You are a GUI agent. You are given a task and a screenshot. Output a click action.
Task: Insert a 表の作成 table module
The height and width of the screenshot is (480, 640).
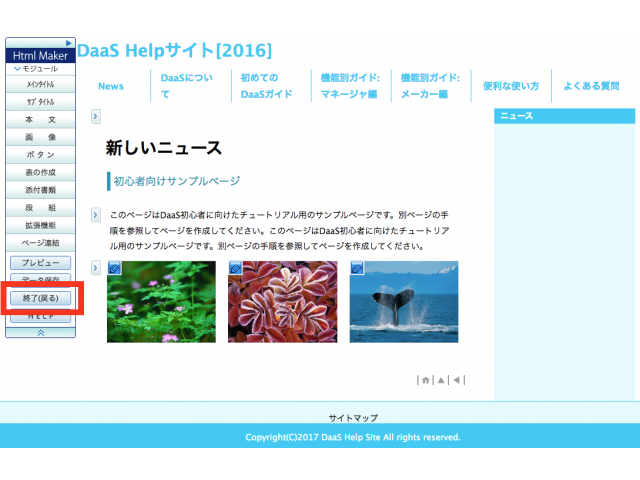[40, 173]
